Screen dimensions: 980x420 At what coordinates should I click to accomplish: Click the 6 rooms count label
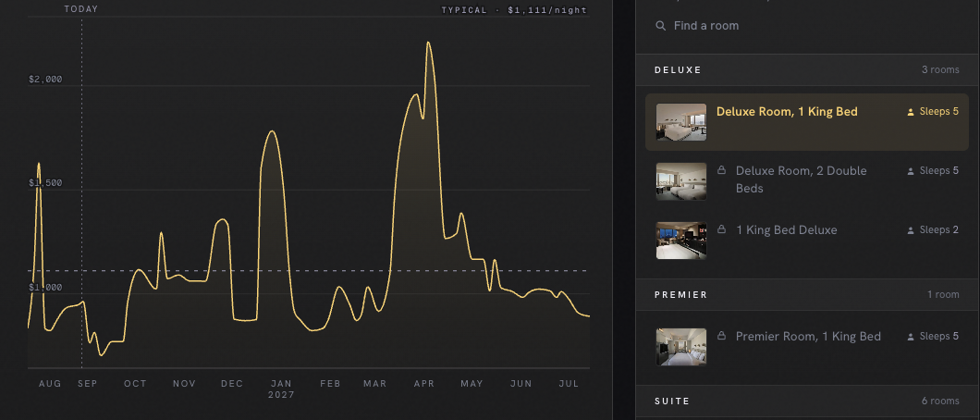pos(940,401)
